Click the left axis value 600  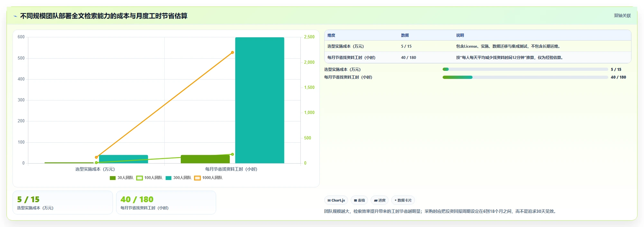tap(21, 37)
